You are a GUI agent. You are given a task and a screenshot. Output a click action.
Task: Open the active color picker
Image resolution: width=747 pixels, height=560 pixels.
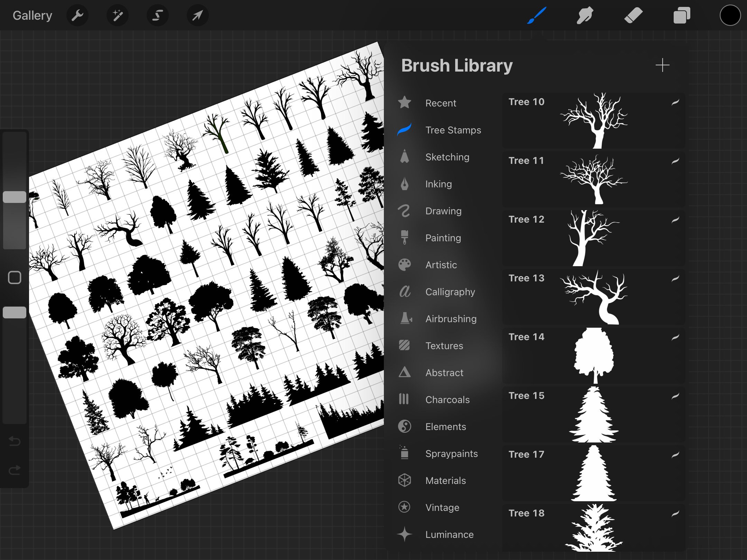[x=730, y=15]
